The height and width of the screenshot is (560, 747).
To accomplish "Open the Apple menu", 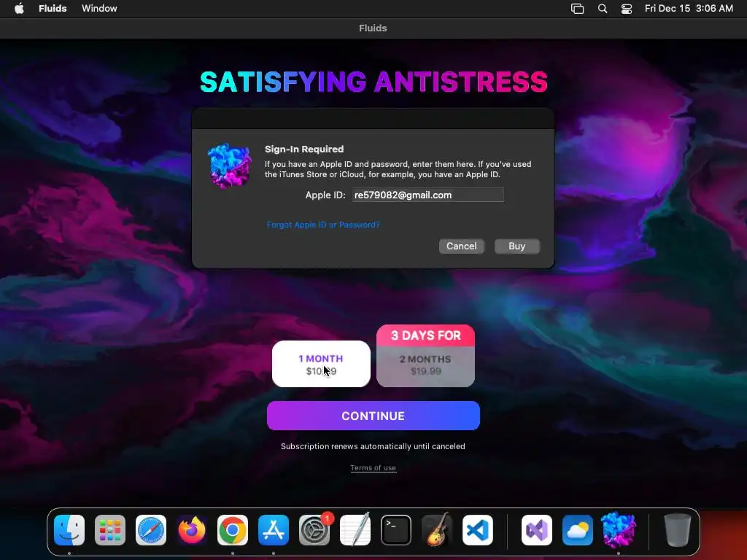I will (19, 8).
